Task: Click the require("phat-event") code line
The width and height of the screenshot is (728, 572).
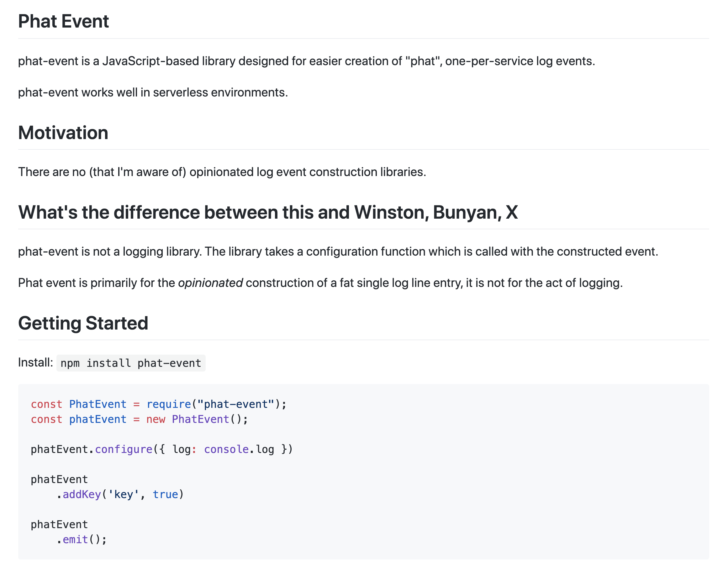Action: [159, 404]
